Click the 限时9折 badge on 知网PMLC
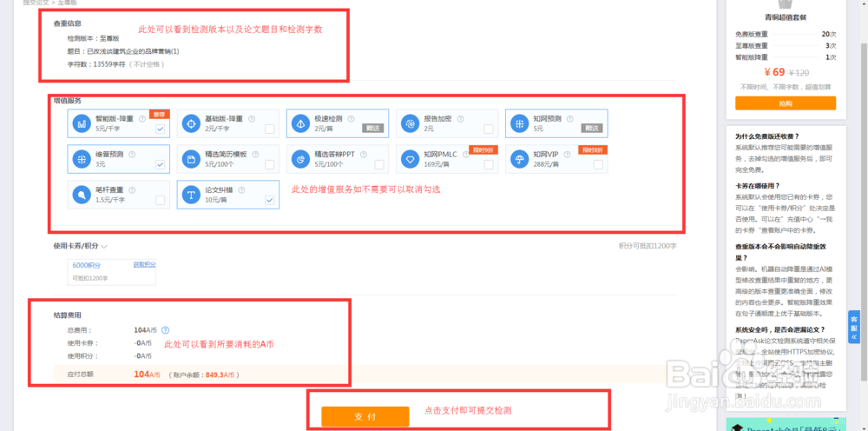The height and width of the screenshot is (431, 868). 483,149
